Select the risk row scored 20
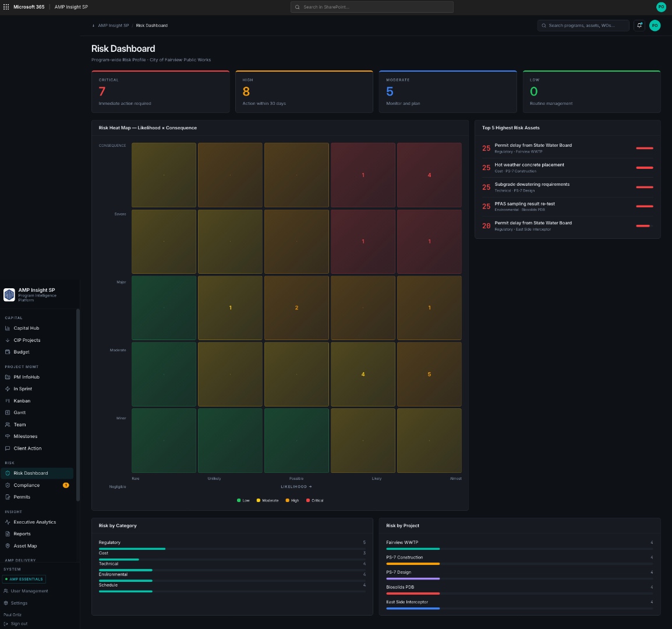Viewport: 672px width, 629px height. [567, 225]
